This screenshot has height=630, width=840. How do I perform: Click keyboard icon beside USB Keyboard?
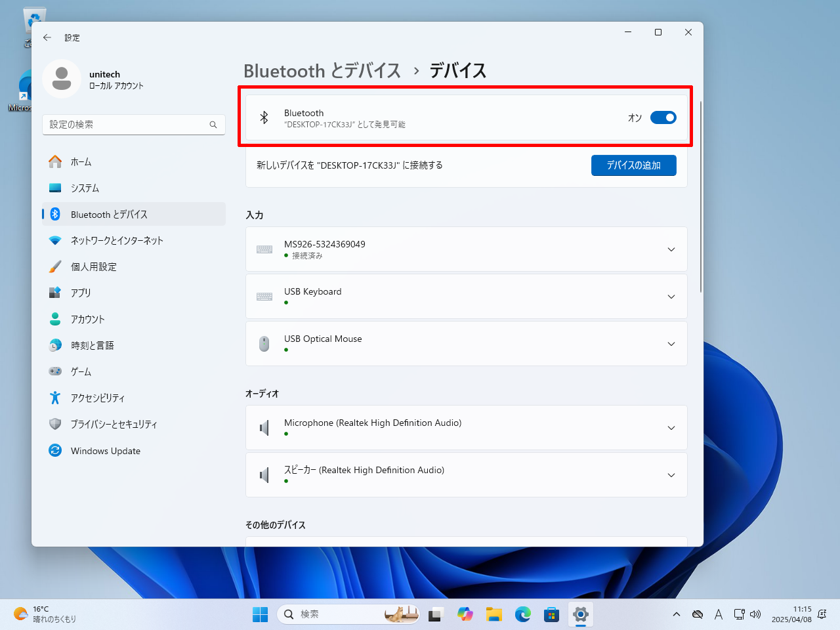point(264,297)
